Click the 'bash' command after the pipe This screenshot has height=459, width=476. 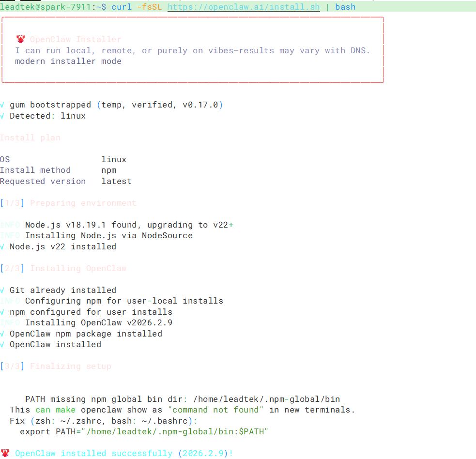tap(345, 7)
